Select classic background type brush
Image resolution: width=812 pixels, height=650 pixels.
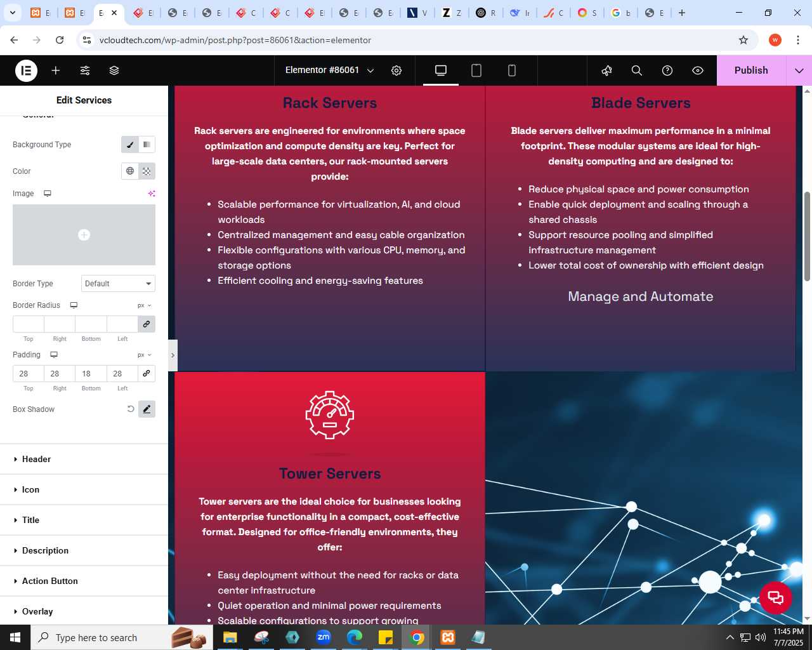tap(130, 145)
